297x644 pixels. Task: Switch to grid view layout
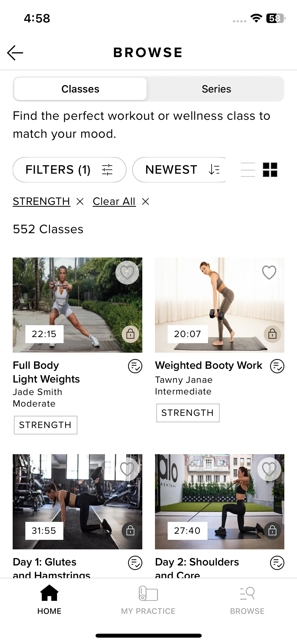click(270, 170)
